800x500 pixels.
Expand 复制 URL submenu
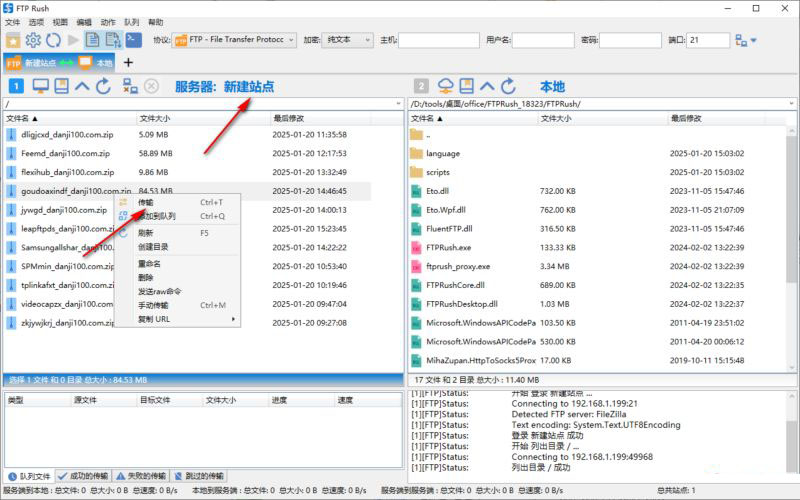tap(178, 319)
